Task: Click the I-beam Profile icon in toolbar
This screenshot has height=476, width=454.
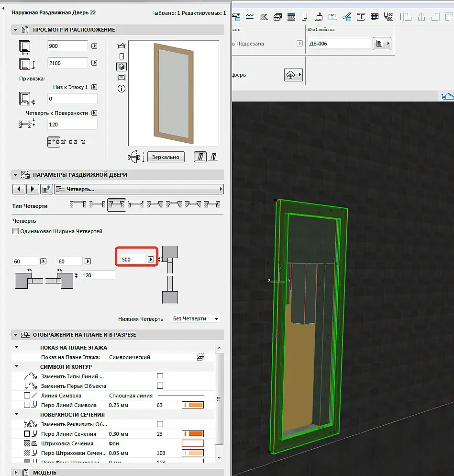Action: tap(361, 17)
